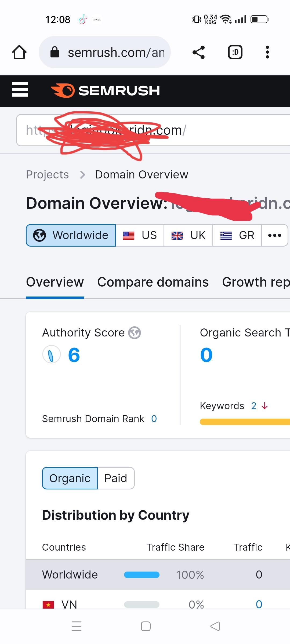The image size is (290, 644).
Task: Click the globe icon beside Authority Score
Action: (135, 333)
